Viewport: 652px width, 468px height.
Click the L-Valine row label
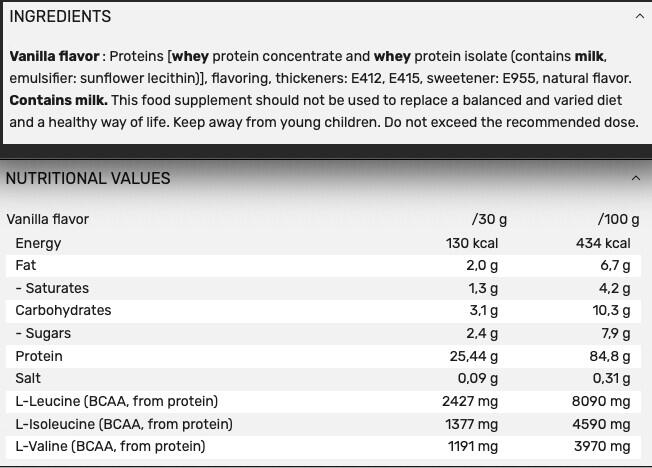(110, 446)
